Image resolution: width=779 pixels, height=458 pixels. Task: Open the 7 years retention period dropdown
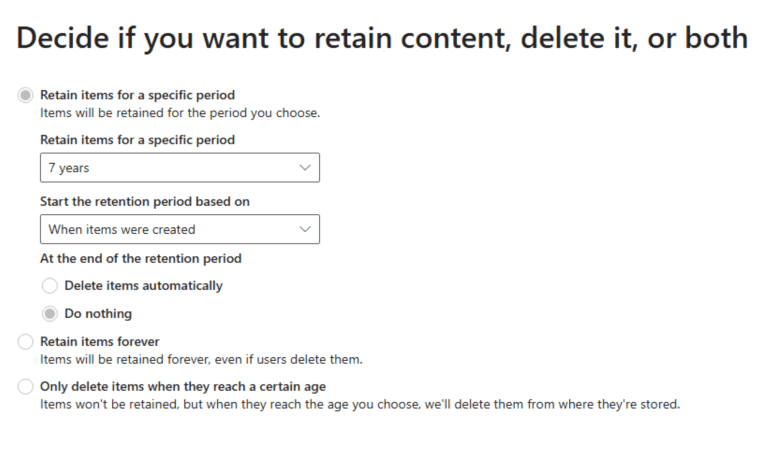(180, 168)
